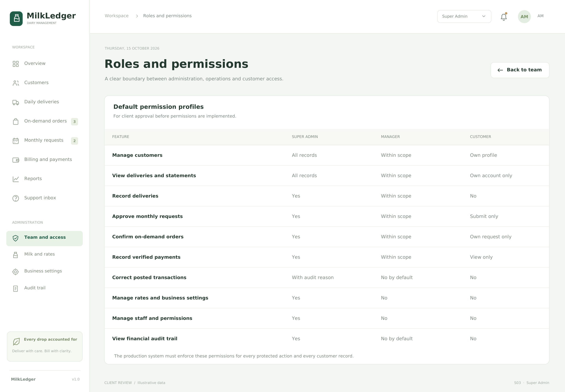Click the Reports chart icon
Screen dimensions: 565x392
point(16,179)
